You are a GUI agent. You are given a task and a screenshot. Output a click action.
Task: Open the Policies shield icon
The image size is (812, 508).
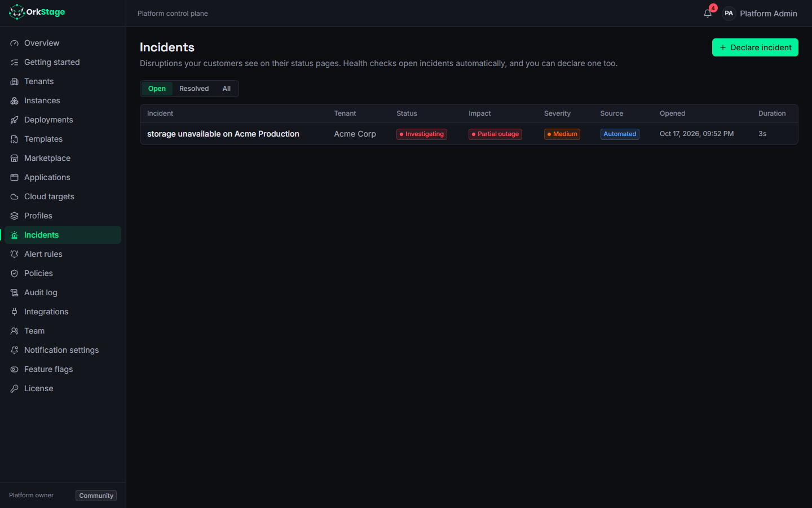point(15,273)
